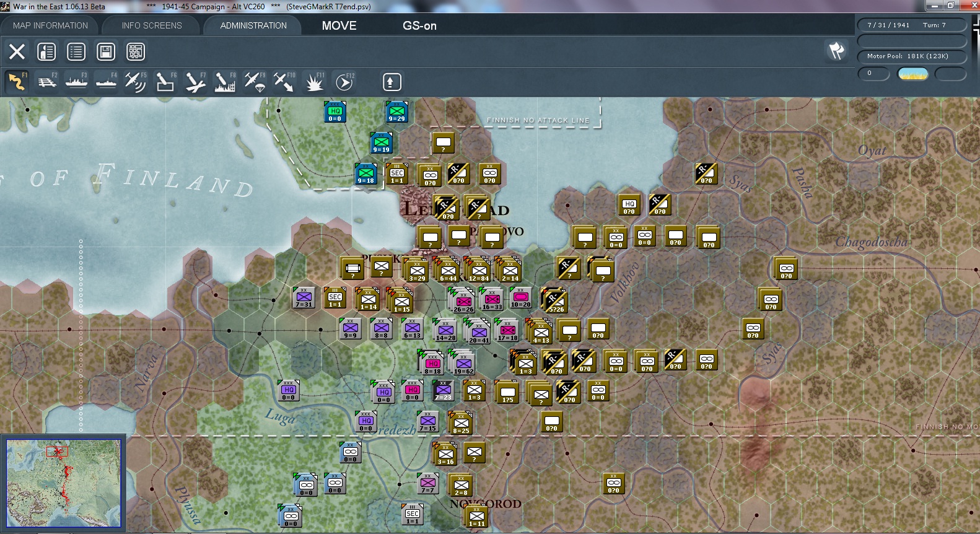Select the Rail mode icon (F2)
This screenshot has width=980, height=534.
pos(47,82)
